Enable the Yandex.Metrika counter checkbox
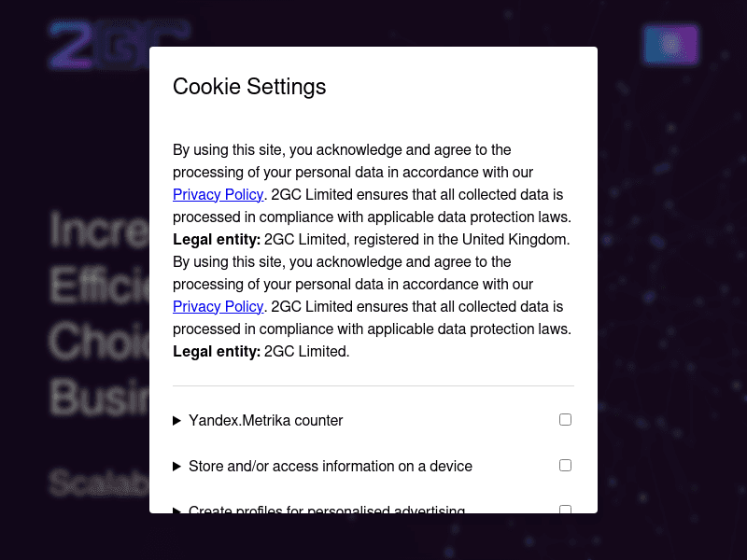The width and height of the screenshot is (747, 560). (x=565, y=420)
